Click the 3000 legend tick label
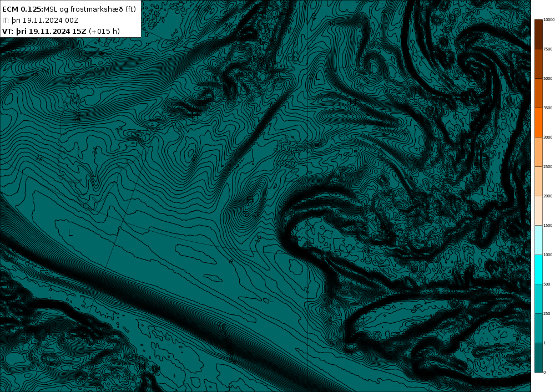This screenshot has width=555, height=392. pyautogui.click(x=548, y=137)
